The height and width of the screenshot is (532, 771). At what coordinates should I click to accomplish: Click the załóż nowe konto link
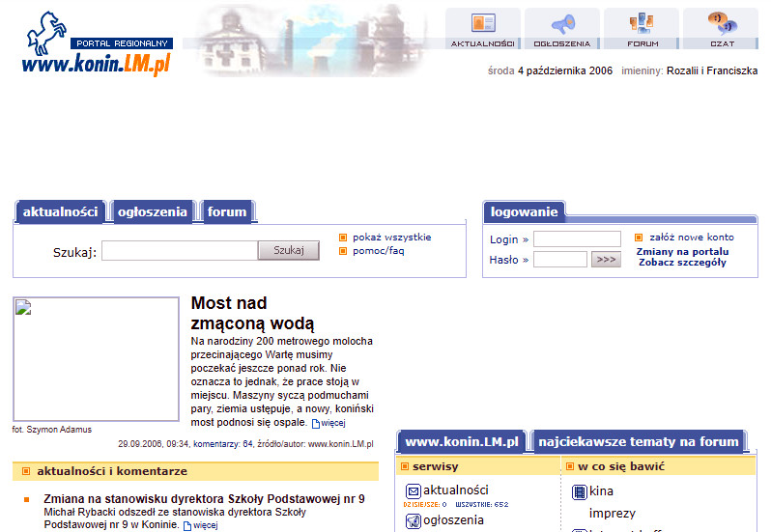(x=691, y=238)
